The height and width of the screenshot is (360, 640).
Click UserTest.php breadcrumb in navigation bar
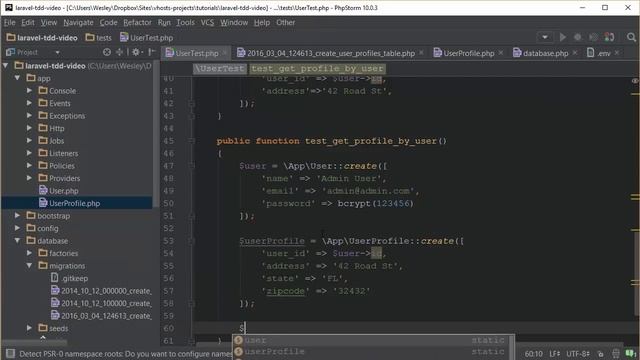(147, 38)
